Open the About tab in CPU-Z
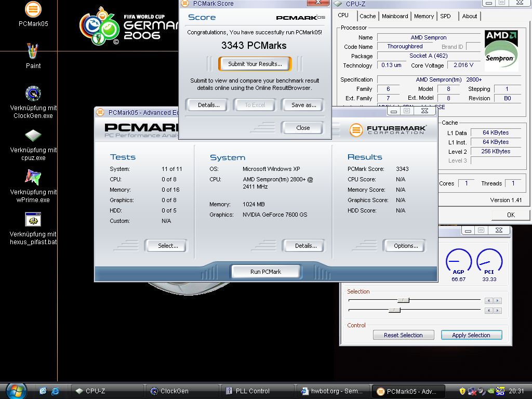Viewport: 532px width, 399px height. pyautogui.click(x=470, y=16)
